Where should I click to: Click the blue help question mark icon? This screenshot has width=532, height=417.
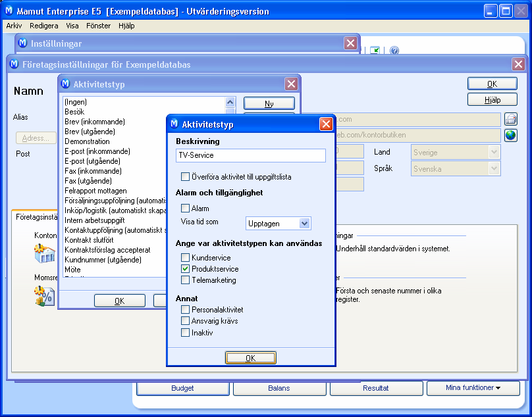click(394, 51)
